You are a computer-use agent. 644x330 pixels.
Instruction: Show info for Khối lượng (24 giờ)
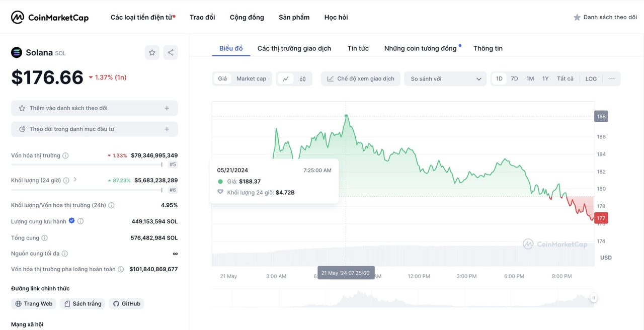[x=66, y=180]
